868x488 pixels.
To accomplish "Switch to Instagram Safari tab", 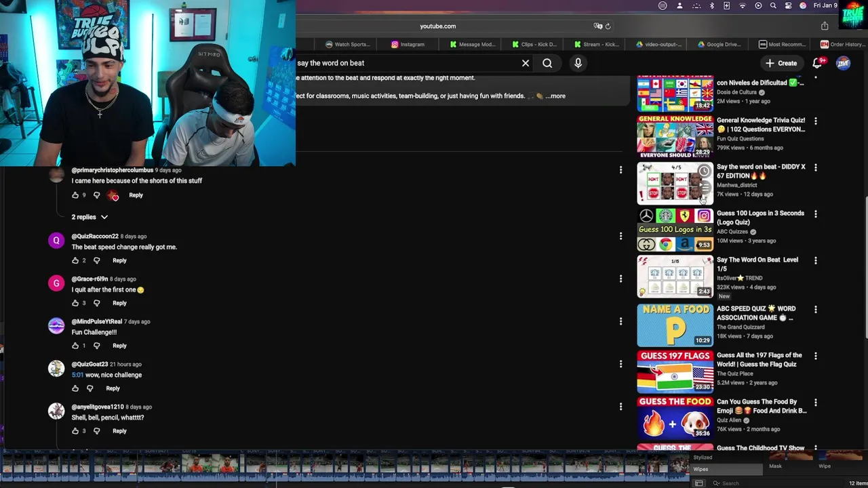I will [408, 44].
